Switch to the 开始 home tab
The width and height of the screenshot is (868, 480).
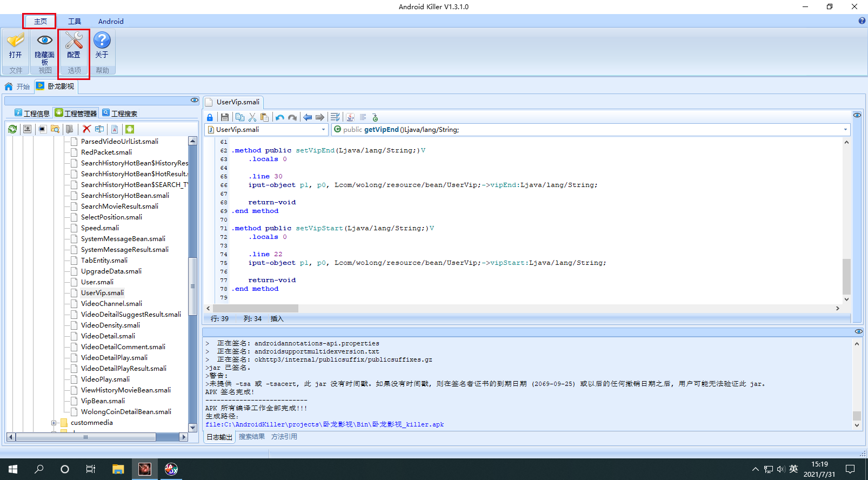17,86
